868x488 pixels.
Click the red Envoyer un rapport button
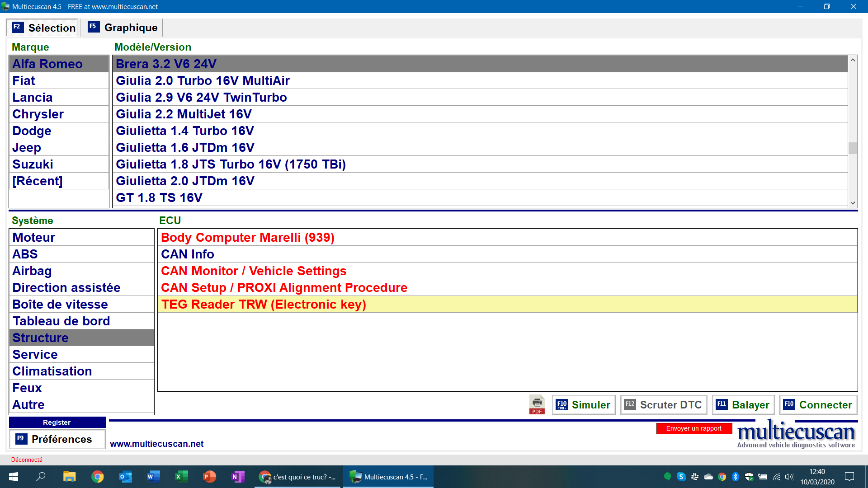(693, 428)
